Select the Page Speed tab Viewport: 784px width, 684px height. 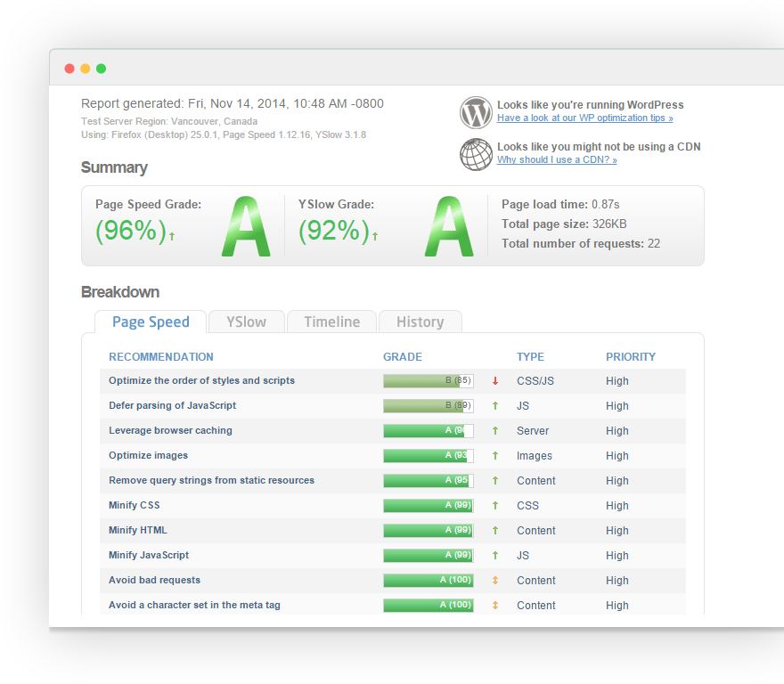151,322
